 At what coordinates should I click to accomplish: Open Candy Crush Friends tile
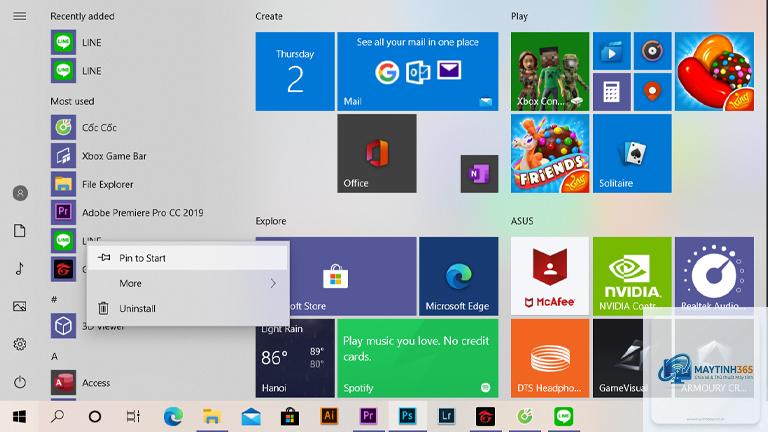550,153
